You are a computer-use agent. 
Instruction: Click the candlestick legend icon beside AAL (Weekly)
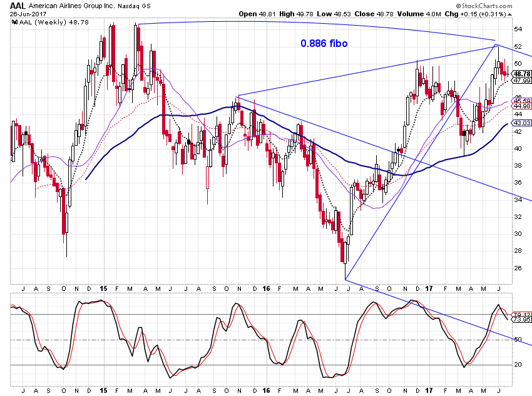pos(14,23)
